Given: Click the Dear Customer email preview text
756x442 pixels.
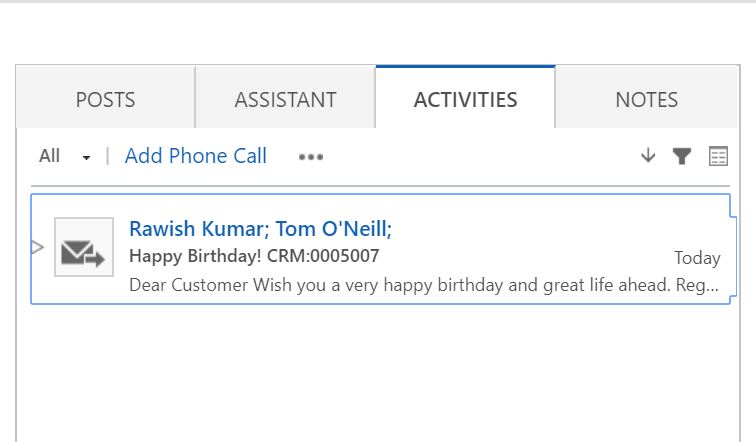Looking at the screenshot, I should click(423, 285).
